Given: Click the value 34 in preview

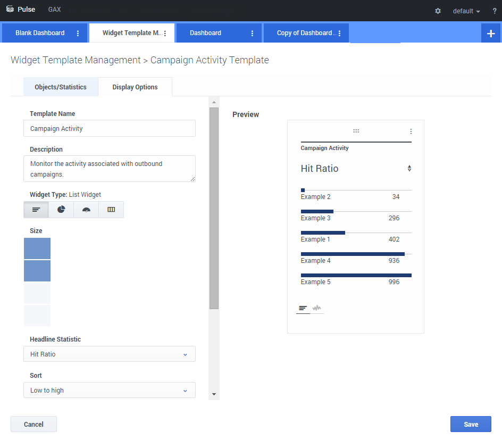Looking at the screenshot, I should [396, 197].
